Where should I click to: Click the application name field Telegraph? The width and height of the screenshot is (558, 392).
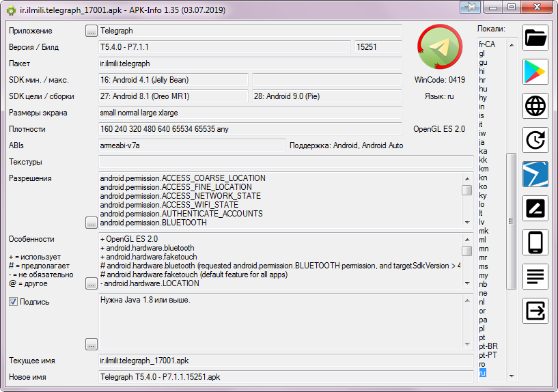[x=250, y=31]
